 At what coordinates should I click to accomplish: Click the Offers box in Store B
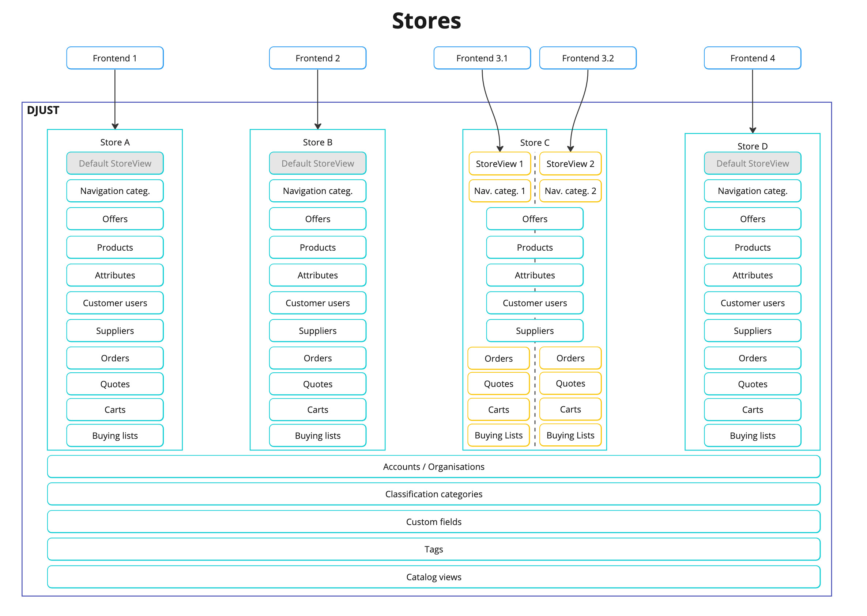tap(317, 218)
